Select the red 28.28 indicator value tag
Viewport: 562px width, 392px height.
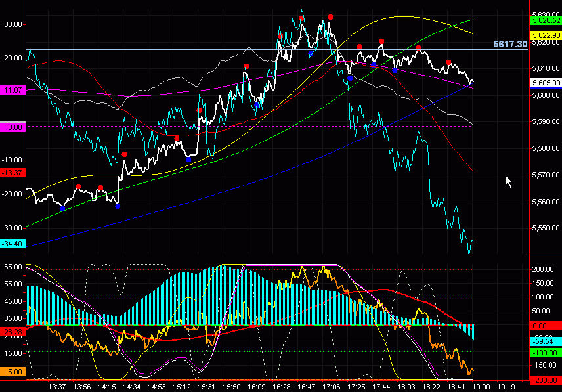[x=13, y=332]
